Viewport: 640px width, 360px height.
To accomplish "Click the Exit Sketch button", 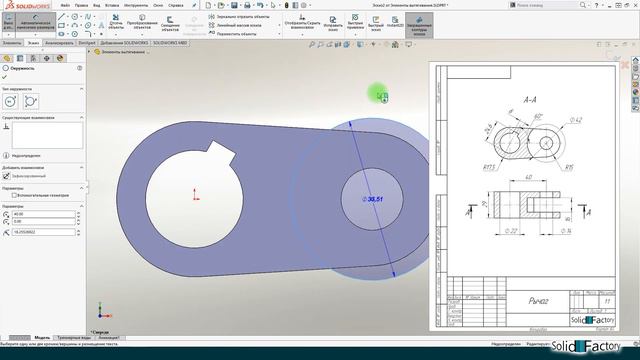I will point(8,22).
